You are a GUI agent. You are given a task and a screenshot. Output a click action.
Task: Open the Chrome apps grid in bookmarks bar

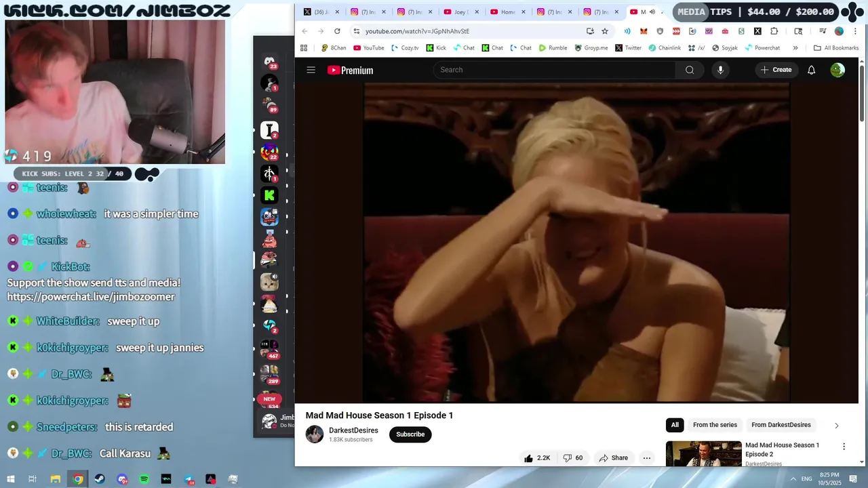[x=304, y=48]
